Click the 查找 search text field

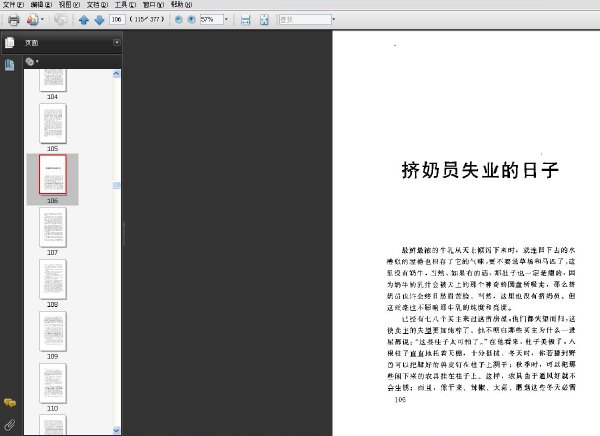tap(305, 19)
